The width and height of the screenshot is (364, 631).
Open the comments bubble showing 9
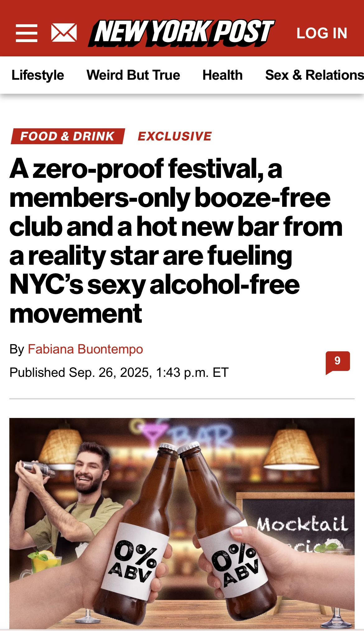tap(338, 362)
